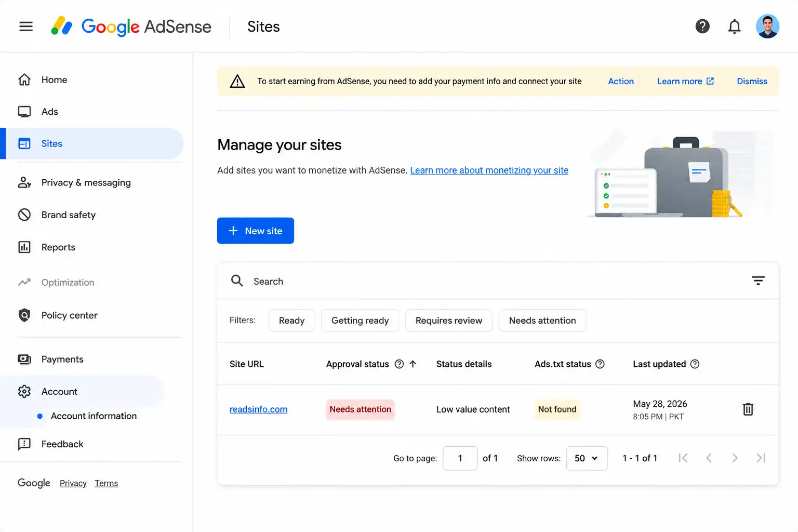
Task: Open the readsinfo.com site link
Action: [x=258, y=409]
